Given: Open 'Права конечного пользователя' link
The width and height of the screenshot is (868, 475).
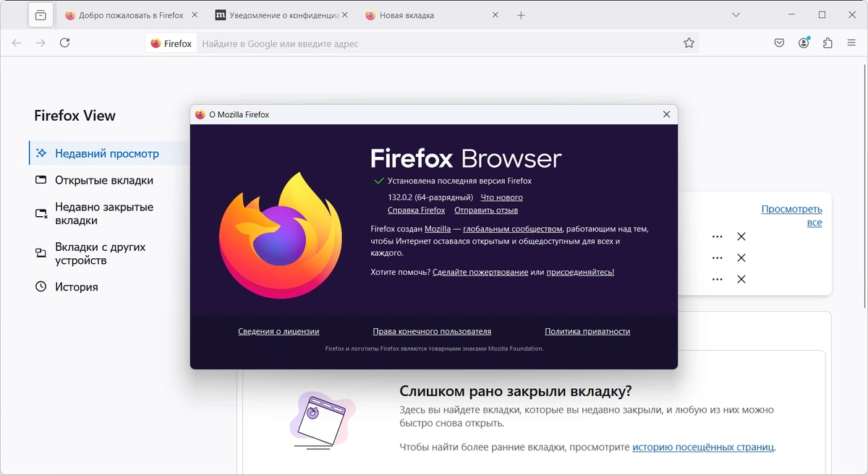Looking at the screenshot, I should (432, 331).
